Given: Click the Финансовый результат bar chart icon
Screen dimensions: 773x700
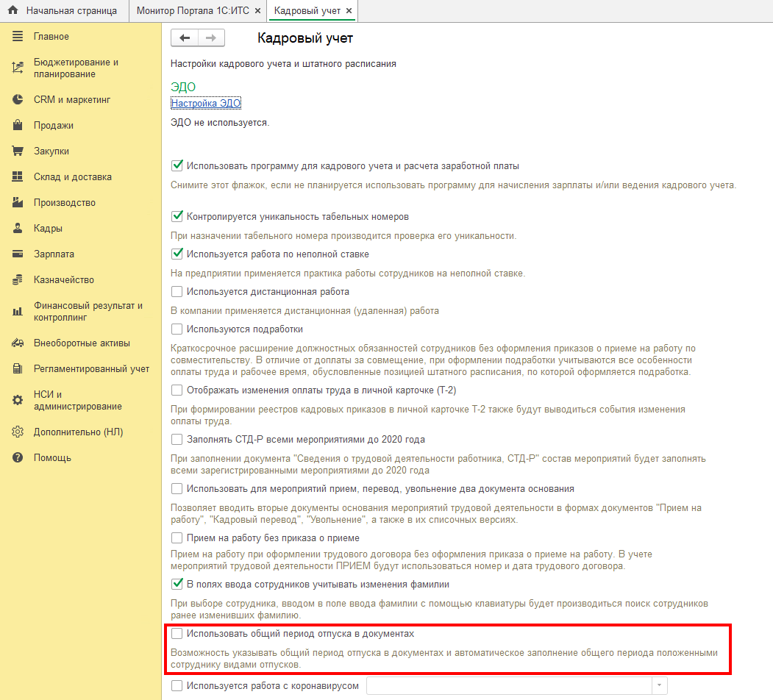Looking at the screenshot, I should (x=18, y=311).
